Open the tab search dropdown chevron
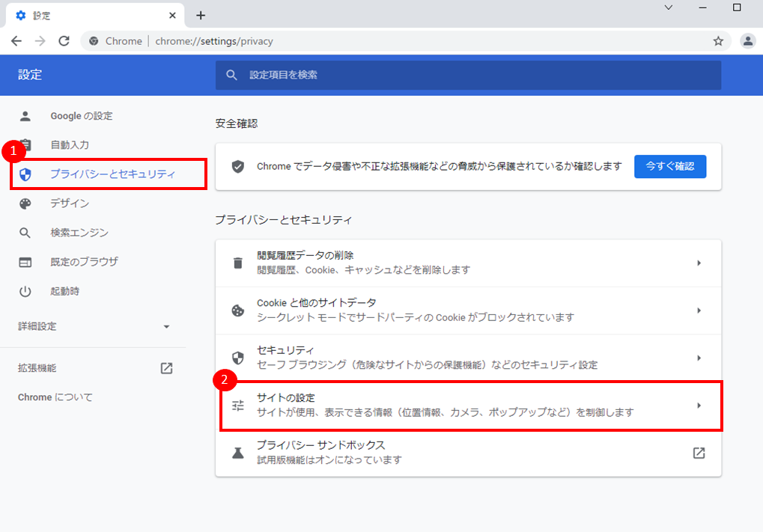763x532 pixels. [x=669, y=7]
